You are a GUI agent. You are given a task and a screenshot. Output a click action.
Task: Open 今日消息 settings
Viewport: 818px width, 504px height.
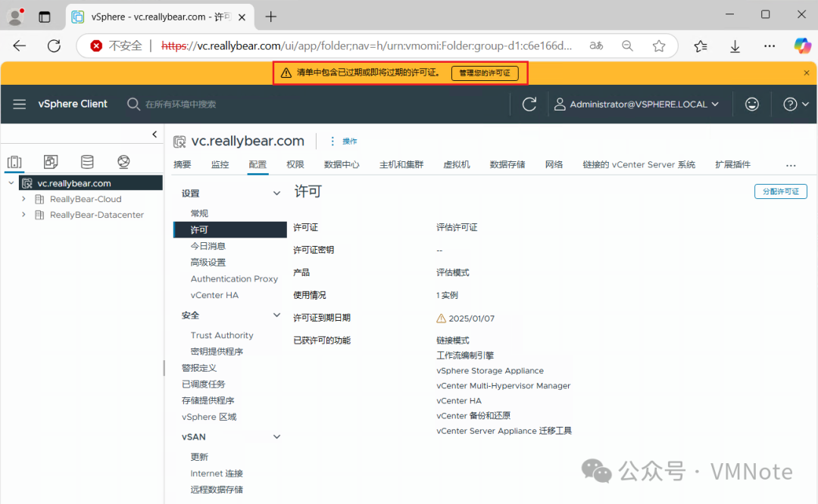click(x=208, y=246)
